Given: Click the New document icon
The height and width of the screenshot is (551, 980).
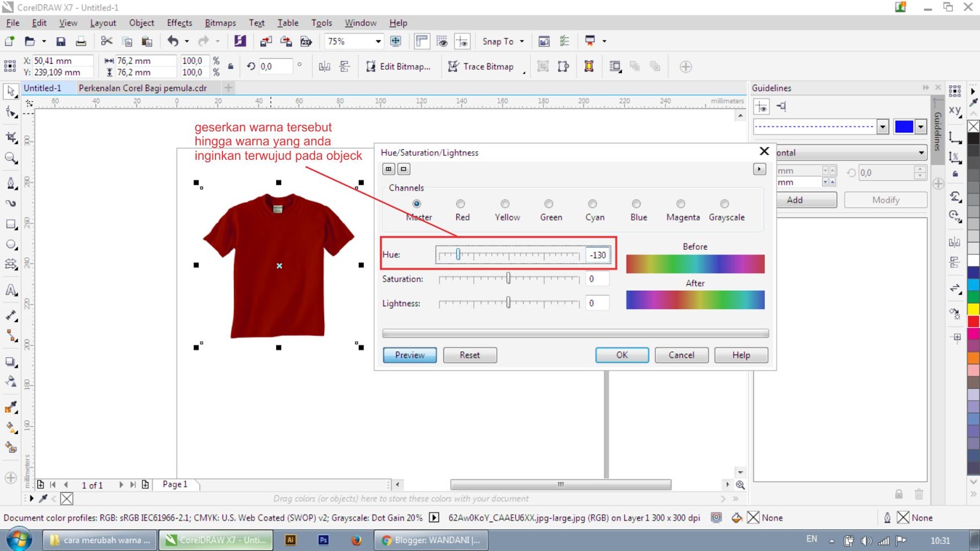Looking at the screenshot, I should click(10, 41).
